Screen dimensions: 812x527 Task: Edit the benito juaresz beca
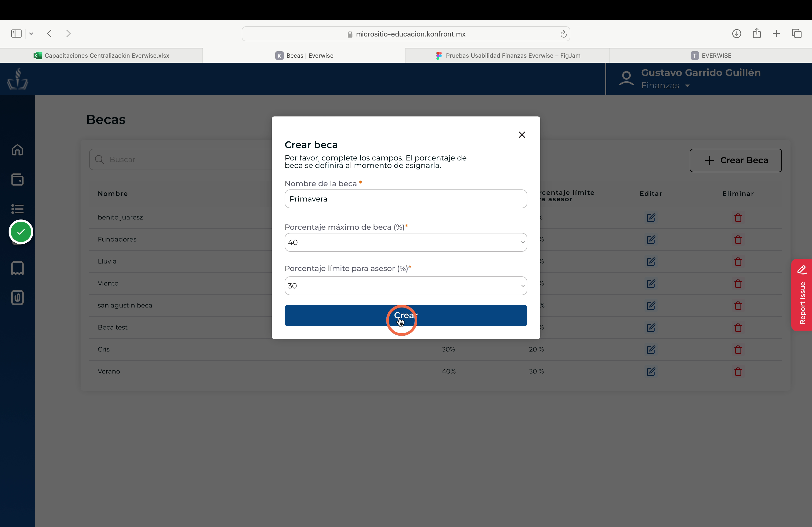click(651, 217)
